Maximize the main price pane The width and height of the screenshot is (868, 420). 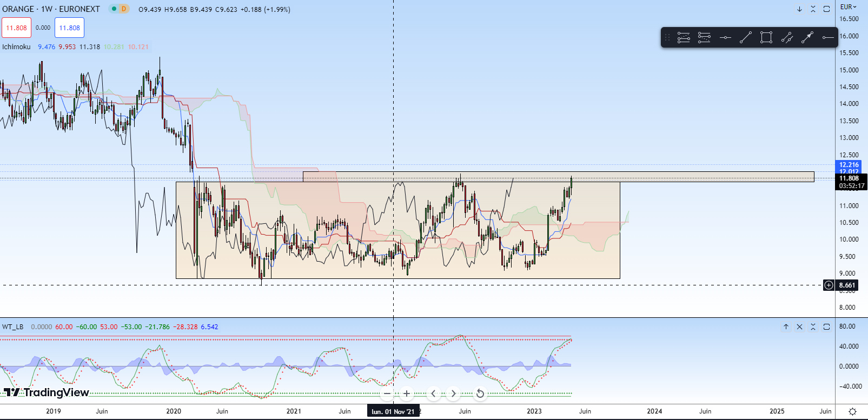coord(826,9)
